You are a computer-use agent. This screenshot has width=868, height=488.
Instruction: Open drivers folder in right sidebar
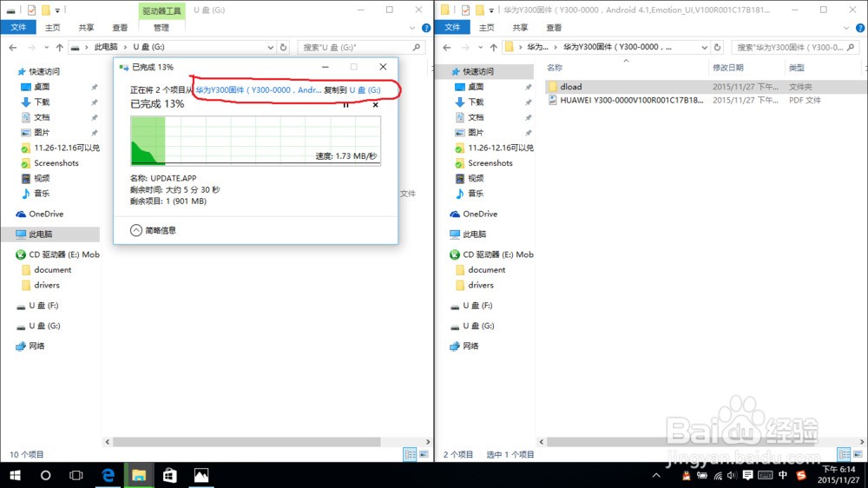(x=481, y=286)
